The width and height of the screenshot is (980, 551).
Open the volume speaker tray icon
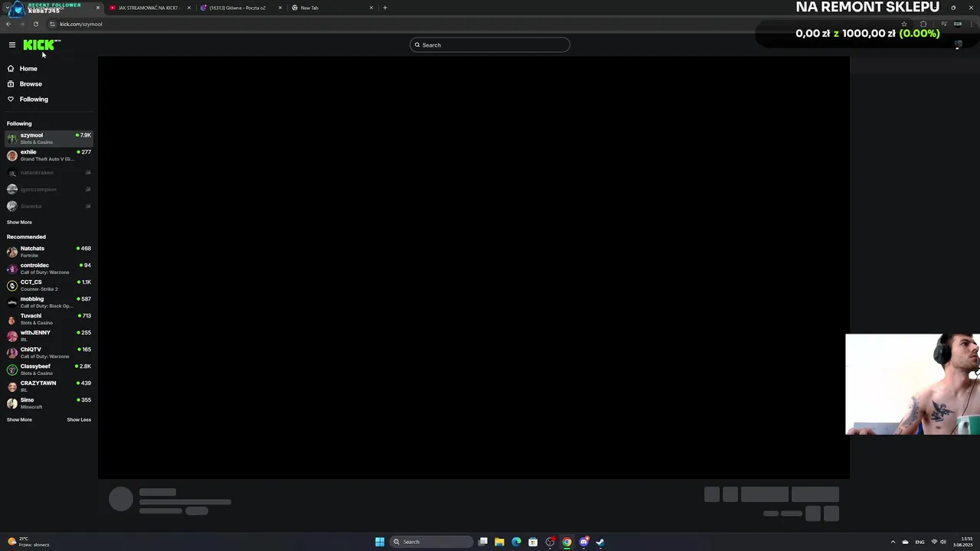click(x=943, y=542)
